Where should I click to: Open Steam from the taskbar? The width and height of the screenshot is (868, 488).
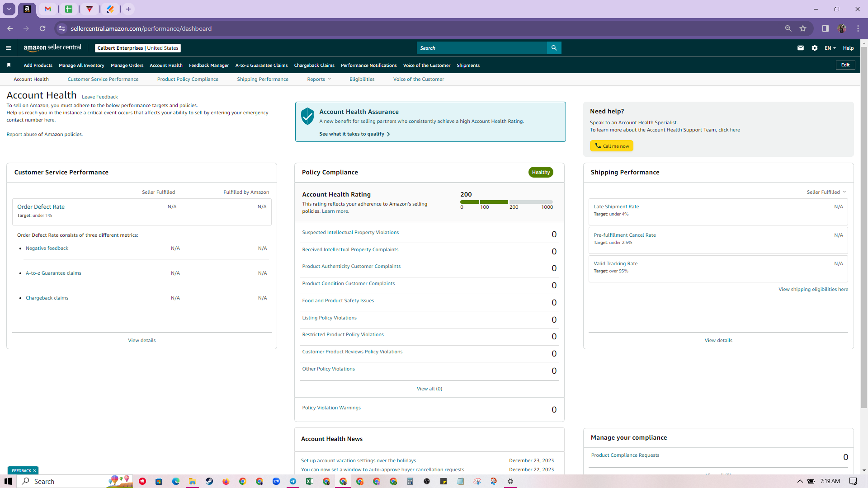coord(209,481)
